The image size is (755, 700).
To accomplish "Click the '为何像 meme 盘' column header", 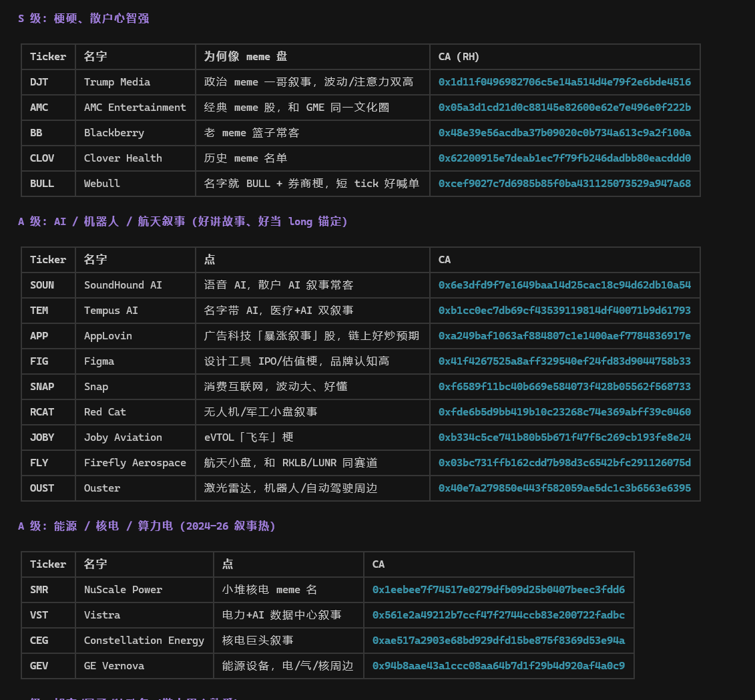I will [246, 57].
